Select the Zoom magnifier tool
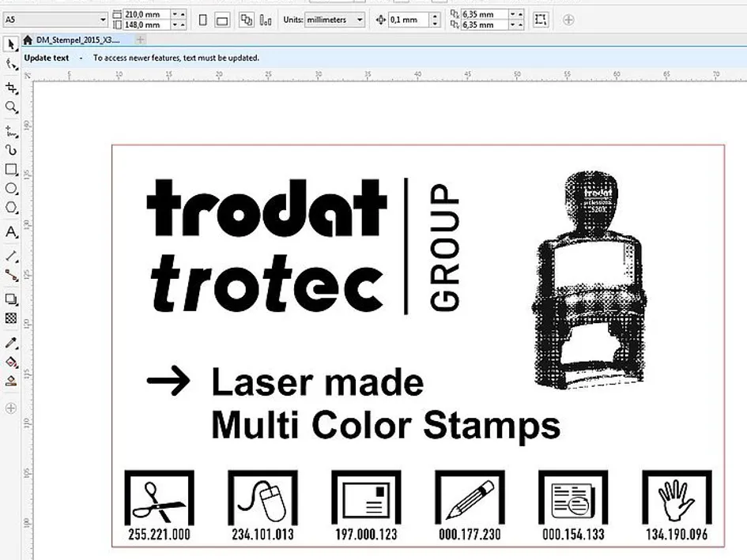Screen dimensions: 747x560 [x=10, y=107]
